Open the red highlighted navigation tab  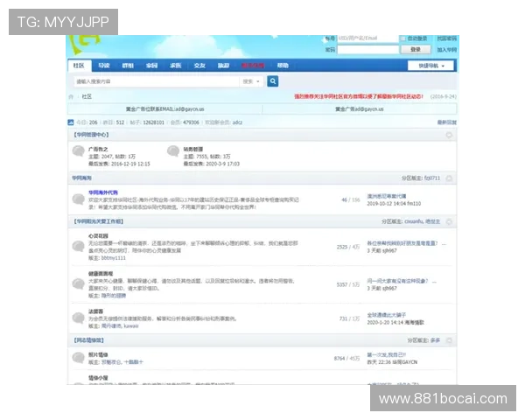click(253, 66)
